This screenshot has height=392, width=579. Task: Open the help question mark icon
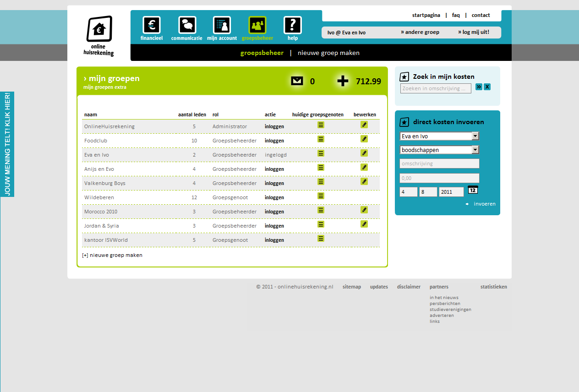click(293, 25)
